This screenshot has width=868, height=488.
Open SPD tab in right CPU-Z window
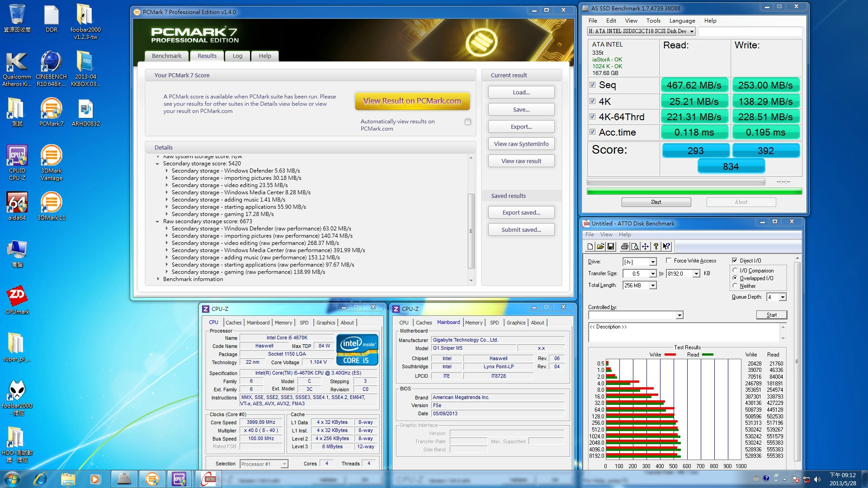(495, 323)
